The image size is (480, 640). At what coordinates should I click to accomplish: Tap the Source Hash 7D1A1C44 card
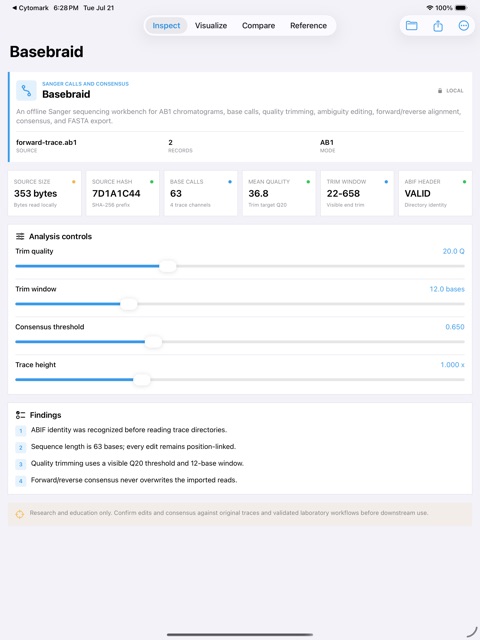[122, 193]
